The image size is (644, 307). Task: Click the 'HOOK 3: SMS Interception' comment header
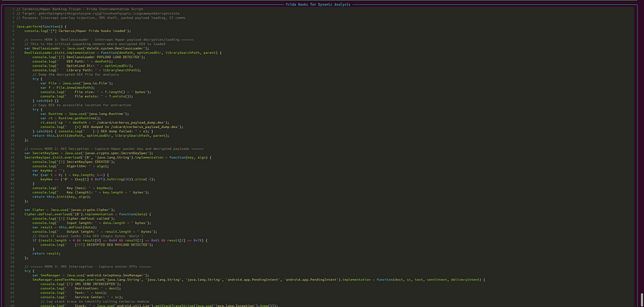88,267
